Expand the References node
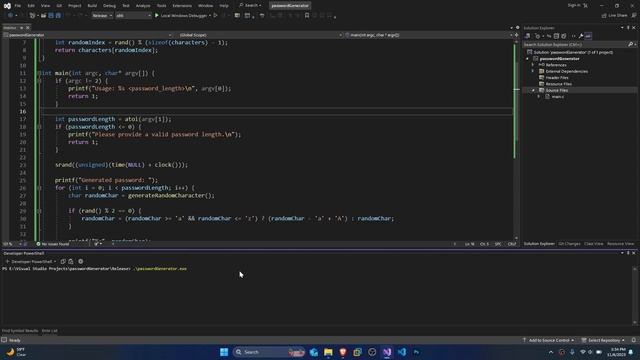 533,65
